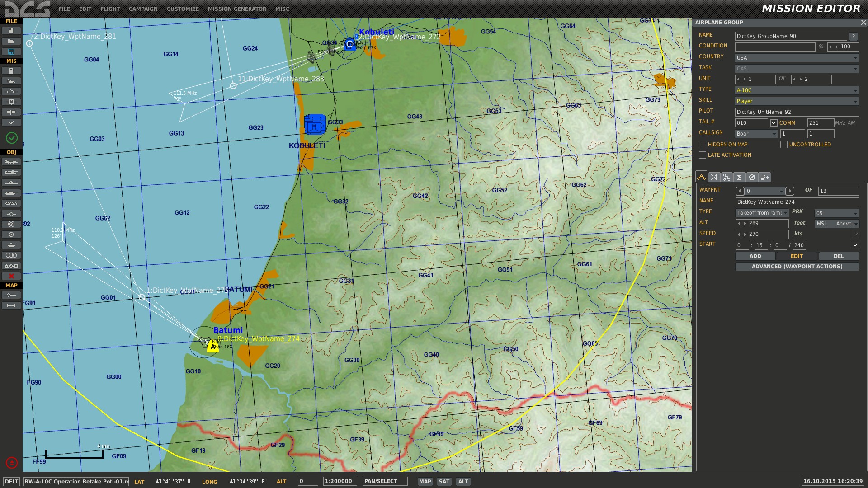Toggle the COMM frequency checkbox
868x488 pixels.
click(774, 123)
